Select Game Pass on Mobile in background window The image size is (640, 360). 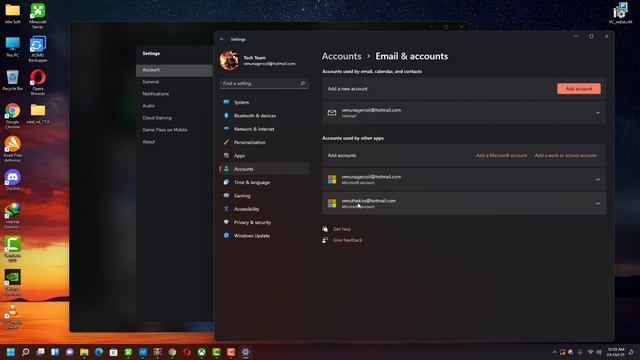164,130
